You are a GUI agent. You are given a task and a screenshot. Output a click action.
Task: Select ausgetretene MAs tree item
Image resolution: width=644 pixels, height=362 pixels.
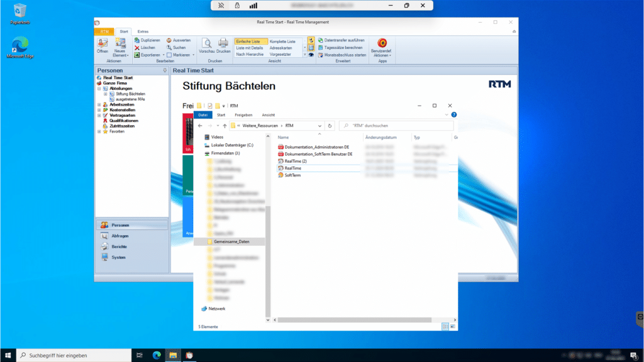pos(130,99)
